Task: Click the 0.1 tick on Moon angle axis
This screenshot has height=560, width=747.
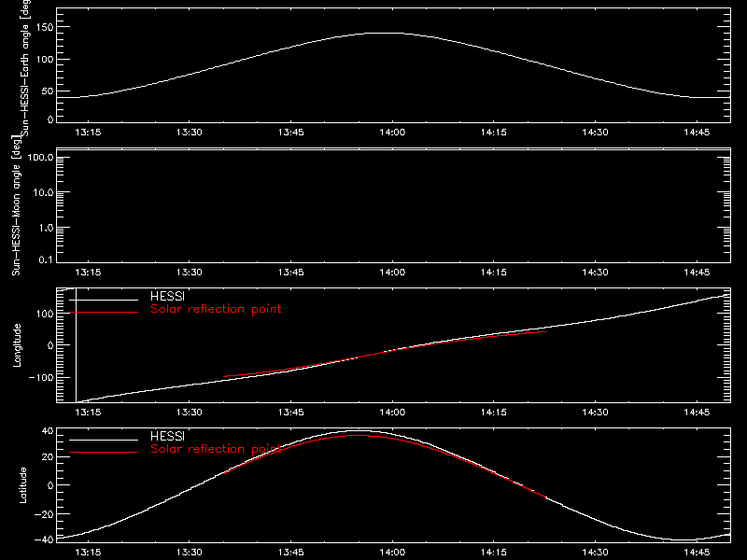Action: pyautogui.click(x=46, y=259)
